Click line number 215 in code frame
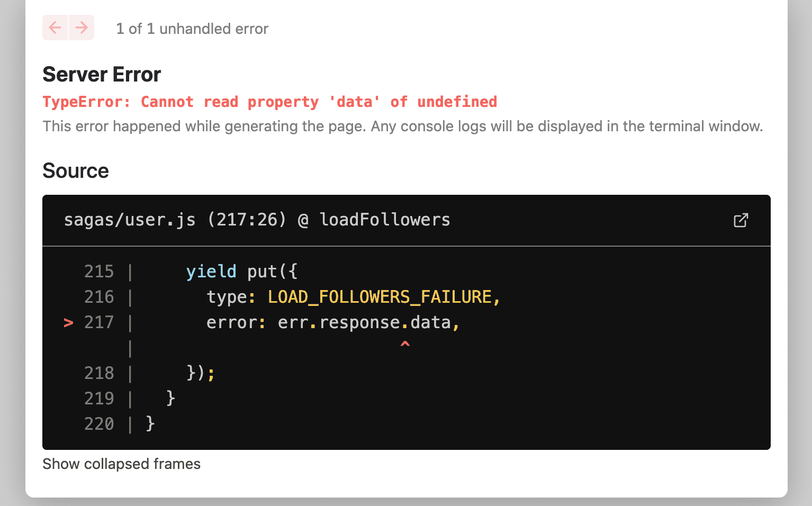Viewport: 812px width, 506px height. [99, 272]
